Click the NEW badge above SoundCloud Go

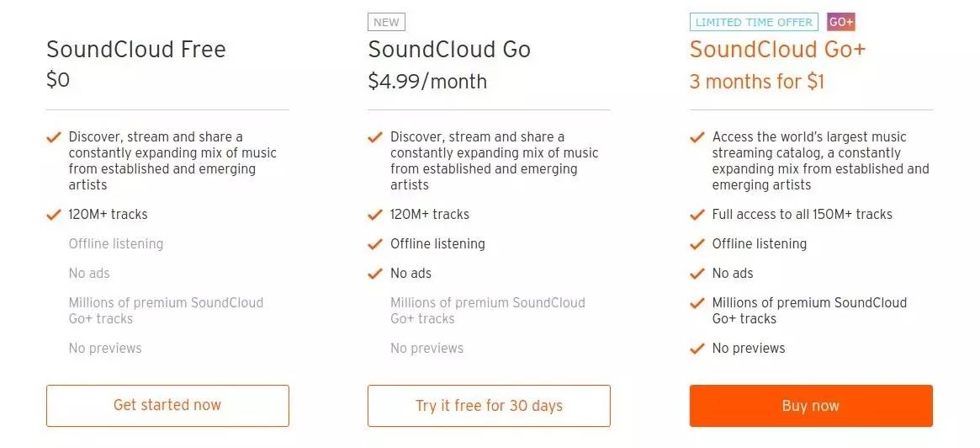tap(387, 23)
